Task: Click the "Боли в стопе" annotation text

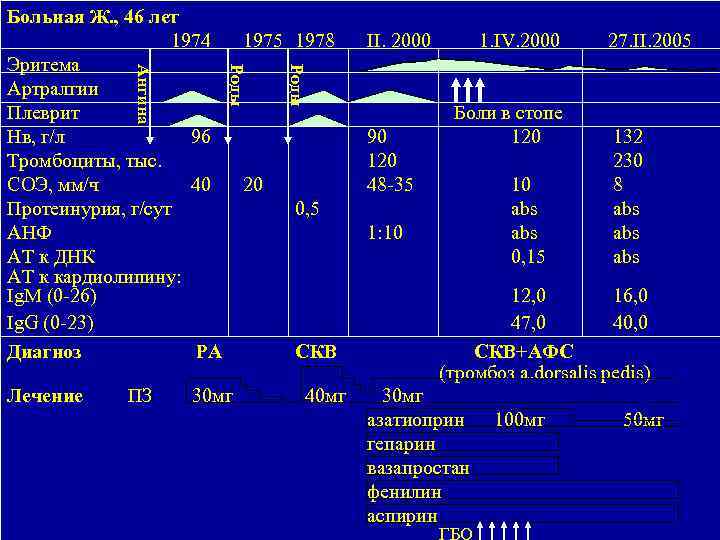Action: coord(508,113)
